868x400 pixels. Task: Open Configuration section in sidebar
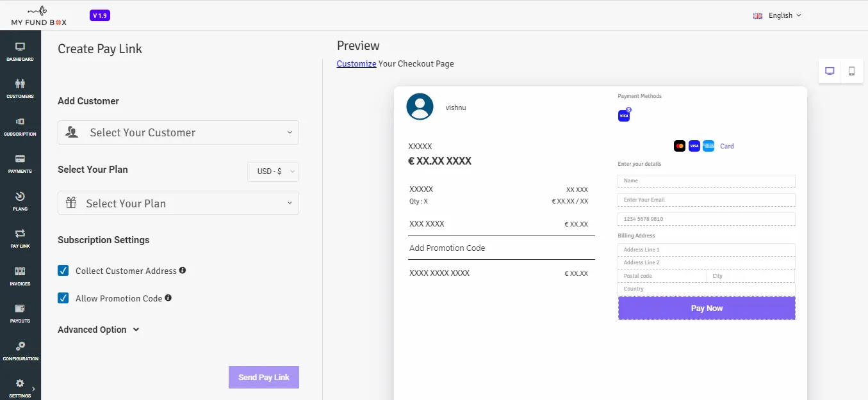pos(20,351)
